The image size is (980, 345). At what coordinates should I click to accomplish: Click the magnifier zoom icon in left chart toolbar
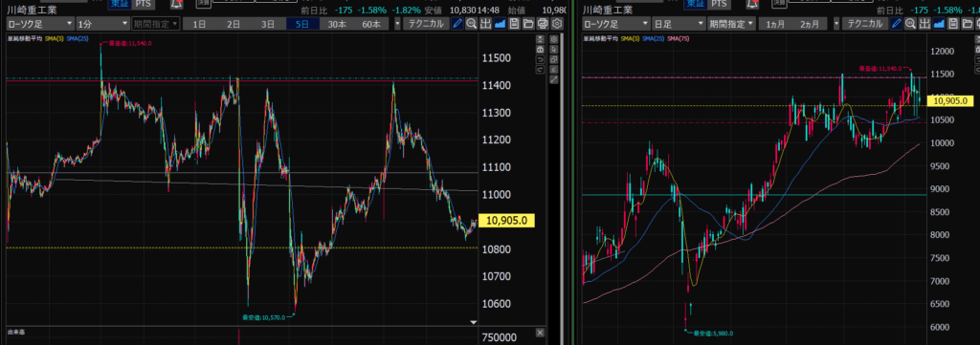471,24
